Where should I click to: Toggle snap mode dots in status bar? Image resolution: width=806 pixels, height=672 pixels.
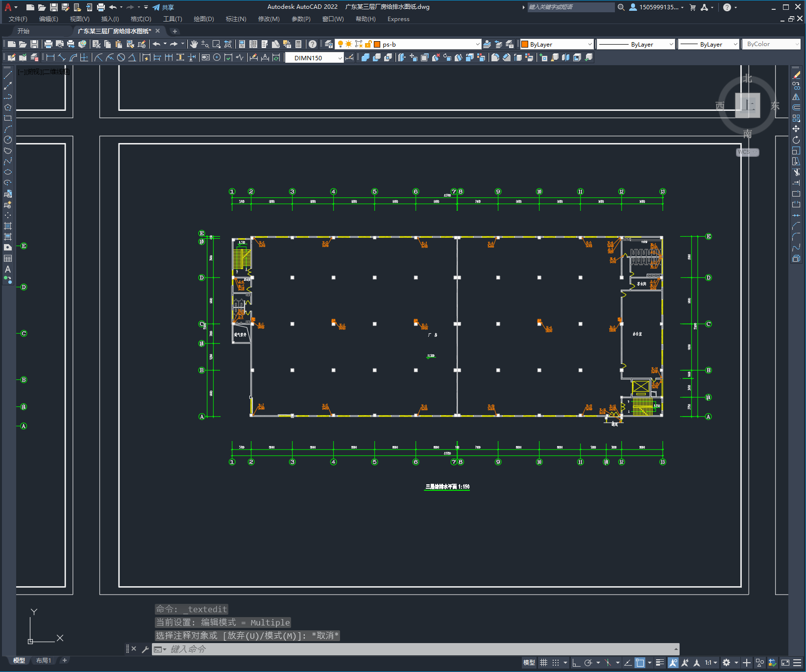point(556,663)
